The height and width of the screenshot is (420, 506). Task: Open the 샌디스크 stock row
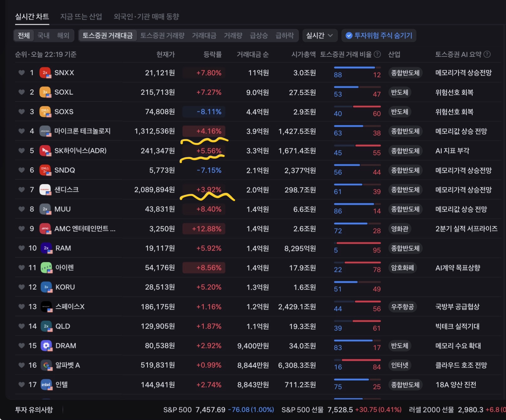click(x=258, y=189)
